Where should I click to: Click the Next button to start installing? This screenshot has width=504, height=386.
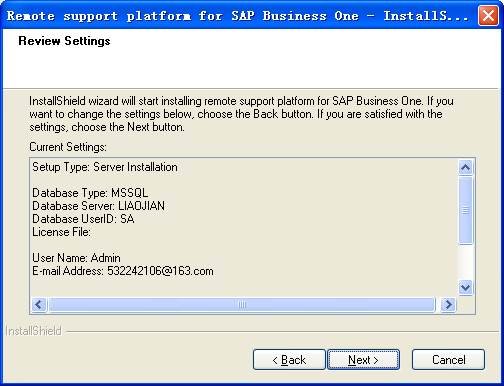click(363, 360)
